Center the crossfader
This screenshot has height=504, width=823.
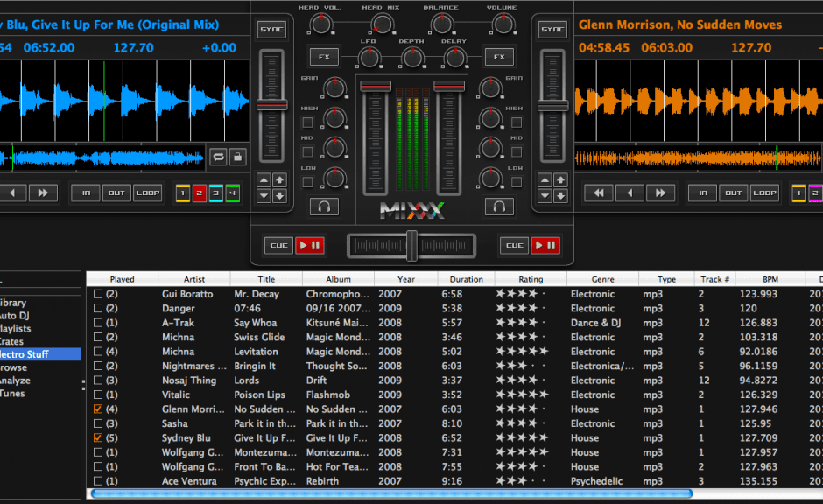[x=411, y=245]
